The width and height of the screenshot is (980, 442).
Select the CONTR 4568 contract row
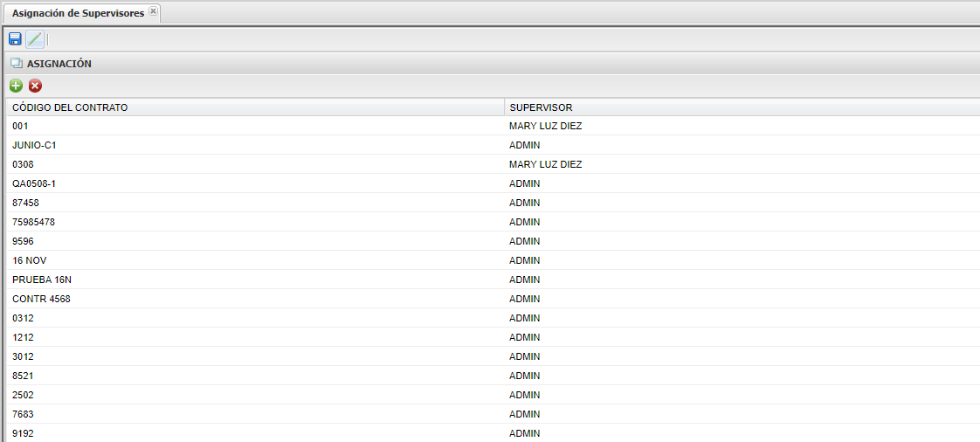coord(41,299)
